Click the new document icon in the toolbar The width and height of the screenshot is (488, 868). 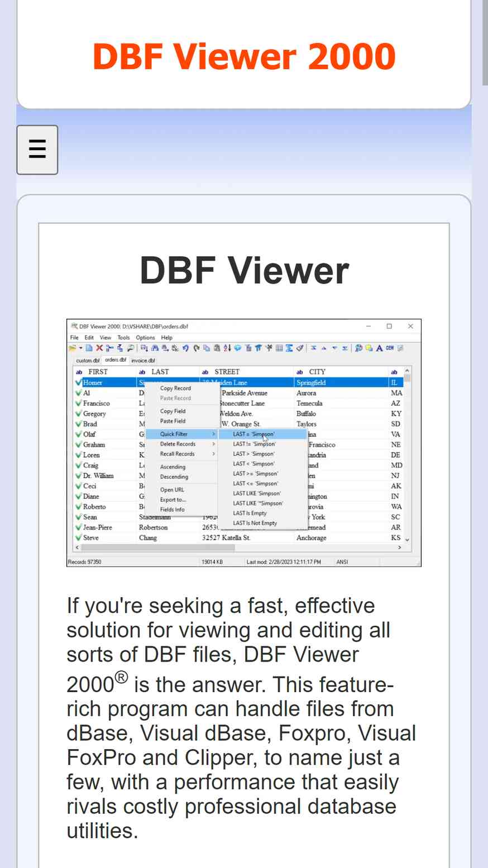pos(89,348)
